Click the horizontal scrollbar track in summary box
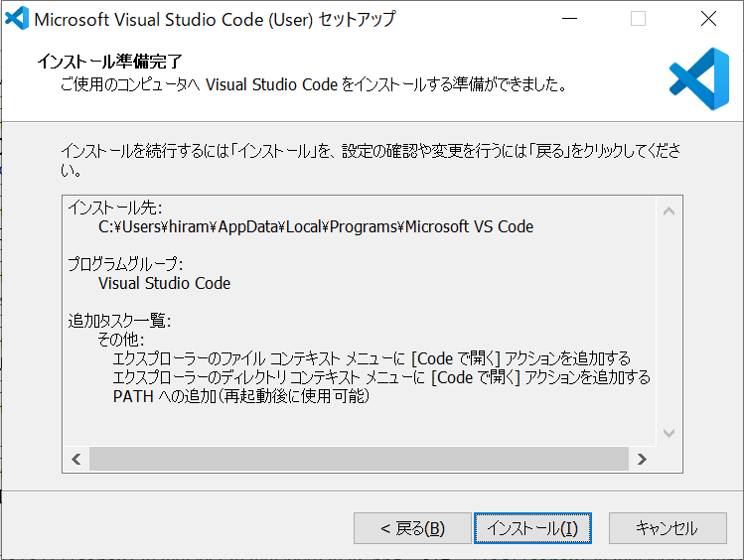This screenshot has height=560, width=744. tap(359, 459)
